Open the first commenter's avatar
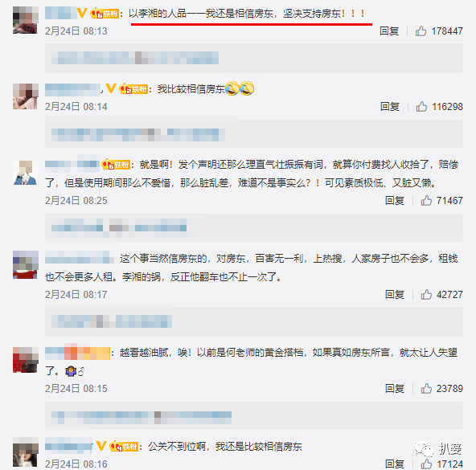476x470 pixels. pyautogui.click(x=26, y=20)
